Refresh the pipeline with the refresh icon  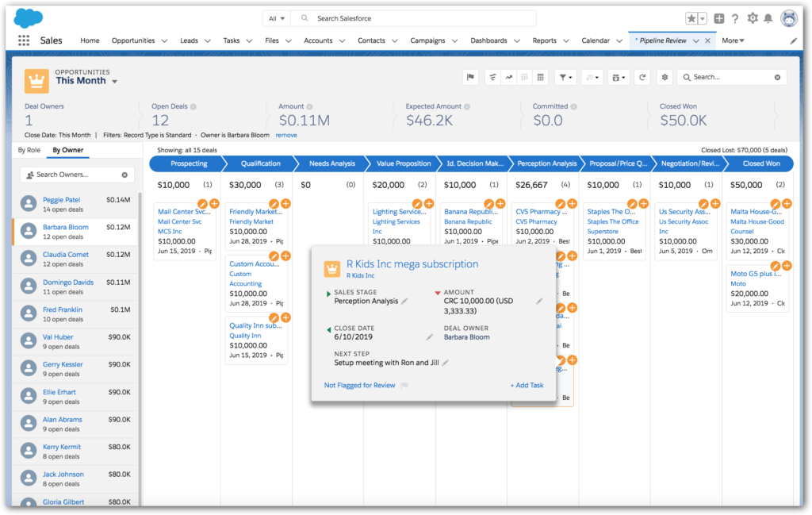click(x=642, y=77)
